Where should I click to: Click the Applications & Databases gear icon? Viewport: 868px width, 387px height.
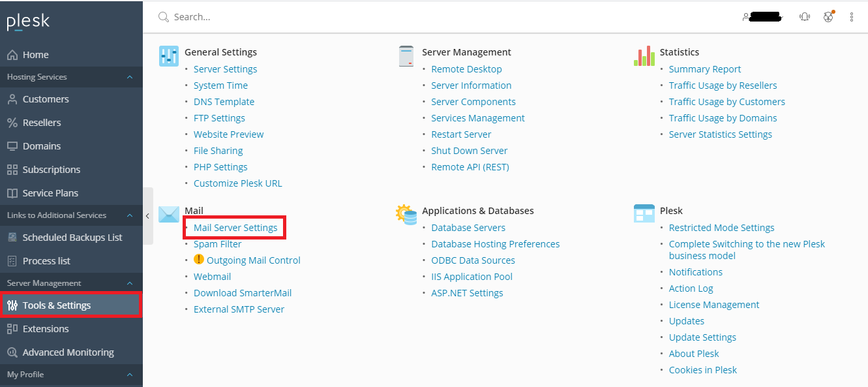point(406,214)
